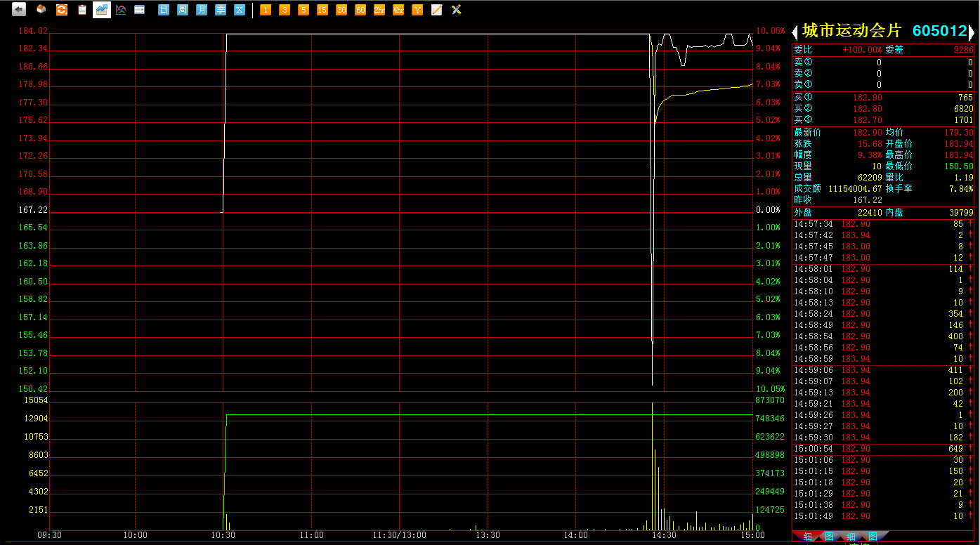Click the 167.22 previous close axis label
The height and width of the screenshot is (545, 980).
(x=34, y=210)
